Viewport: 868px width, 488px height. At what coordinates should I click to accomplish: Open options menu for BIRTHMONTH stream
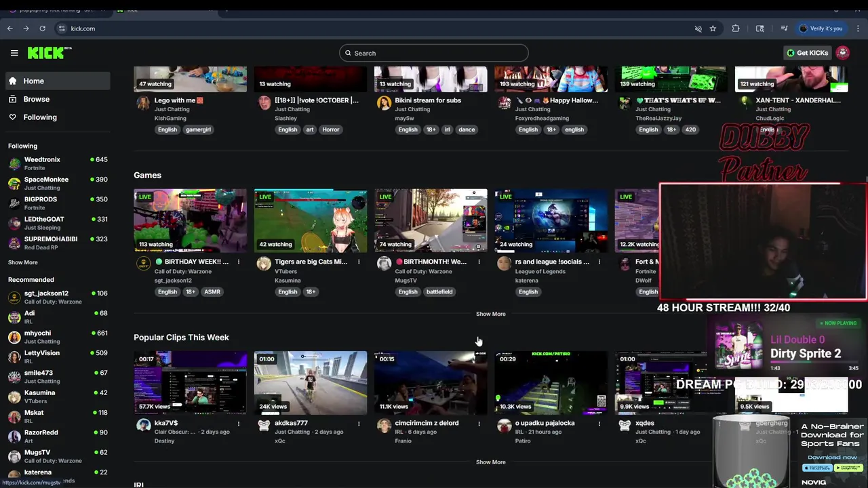[479, 262]
